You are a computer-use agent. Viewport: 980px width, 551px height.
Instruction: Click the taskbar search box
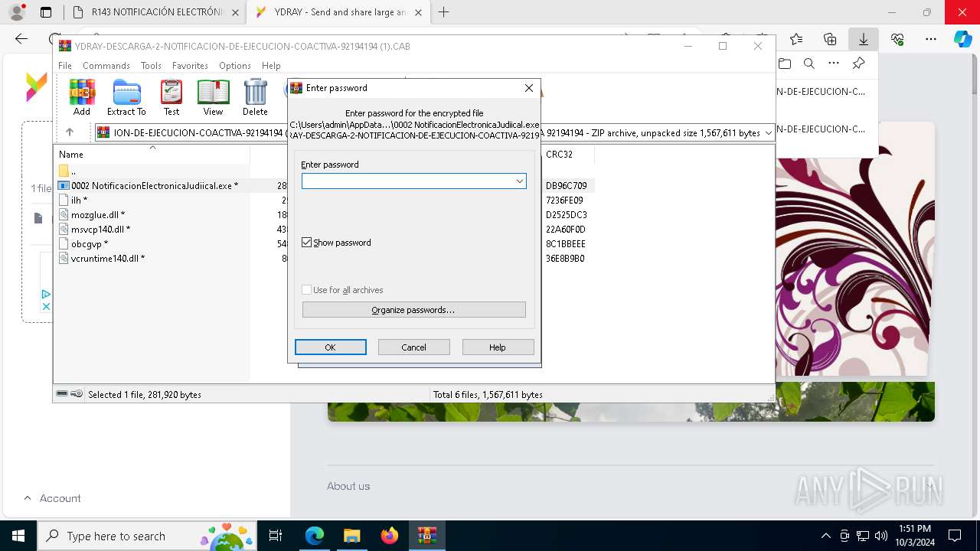(x=145, y=536)
